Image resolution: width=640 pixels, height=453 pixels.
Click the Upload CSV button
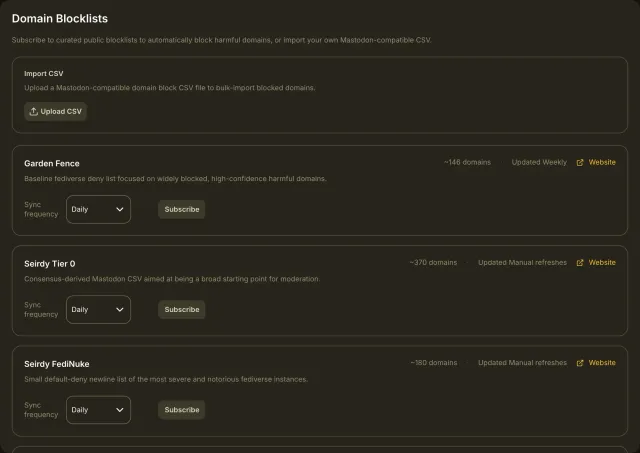56,111
